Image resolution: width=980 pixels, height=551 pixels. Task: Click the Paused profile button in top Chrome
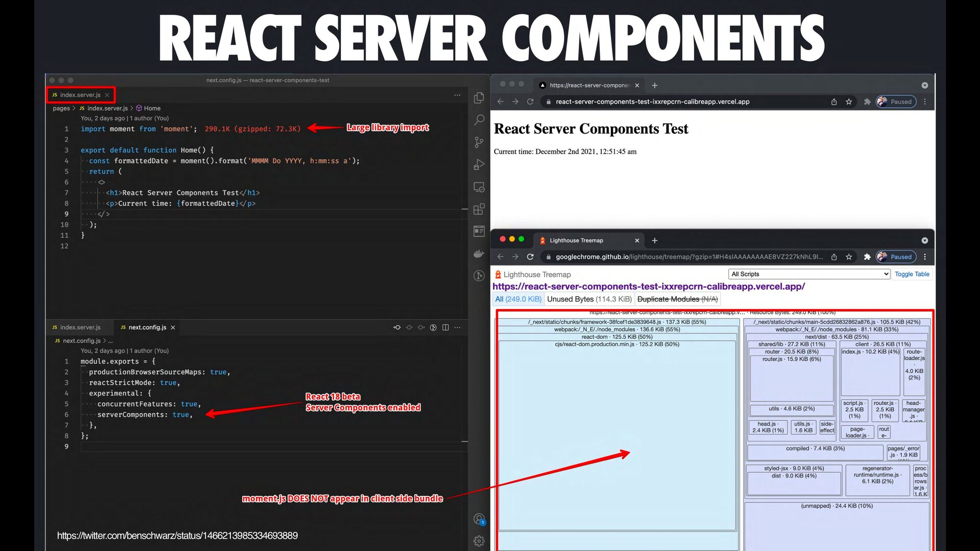click(896, 102)
